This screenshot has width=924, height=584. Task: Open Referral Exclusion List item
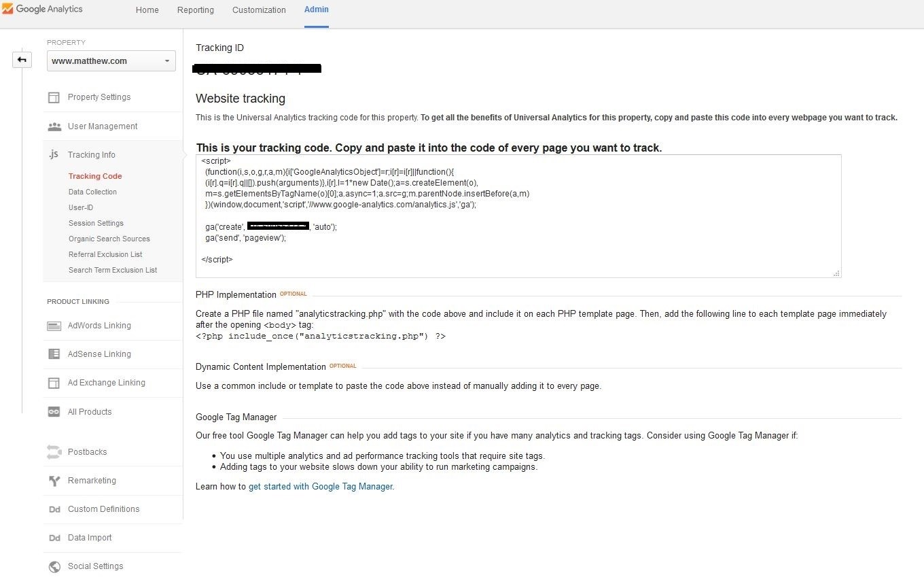[105, 254]
